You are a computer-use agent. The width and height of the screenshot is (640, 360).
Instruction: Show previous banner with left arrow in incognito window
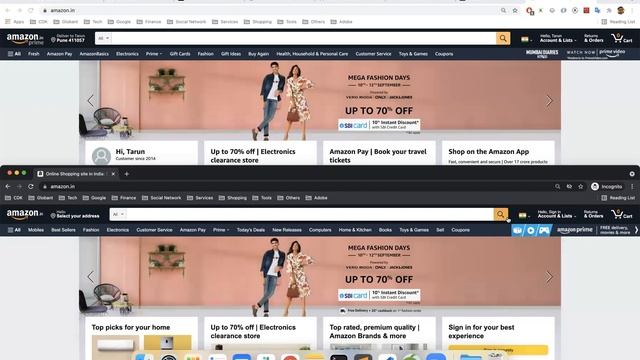click(91, 277)
